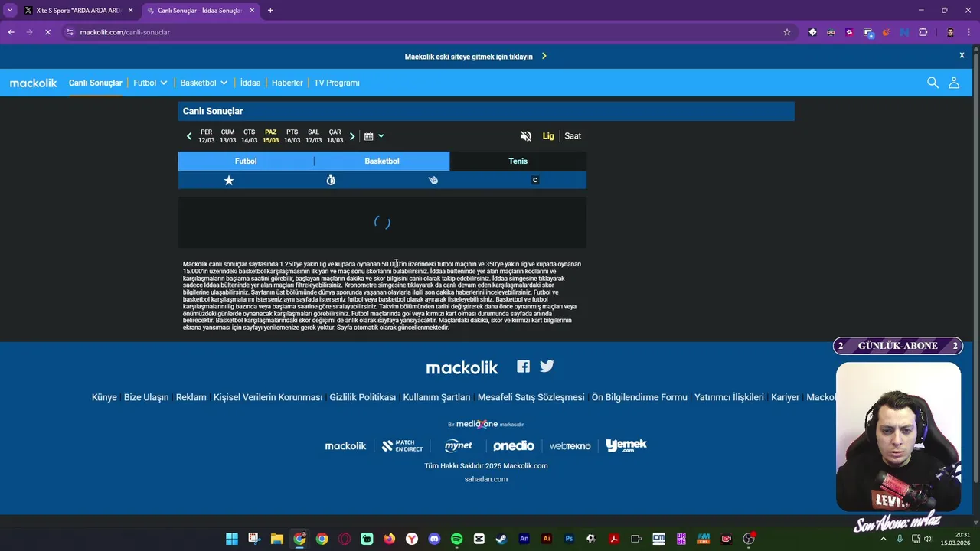This screenshot has width=980, height=551.
Task: Switch to the Tenis results tab
Action: point(518,161)
